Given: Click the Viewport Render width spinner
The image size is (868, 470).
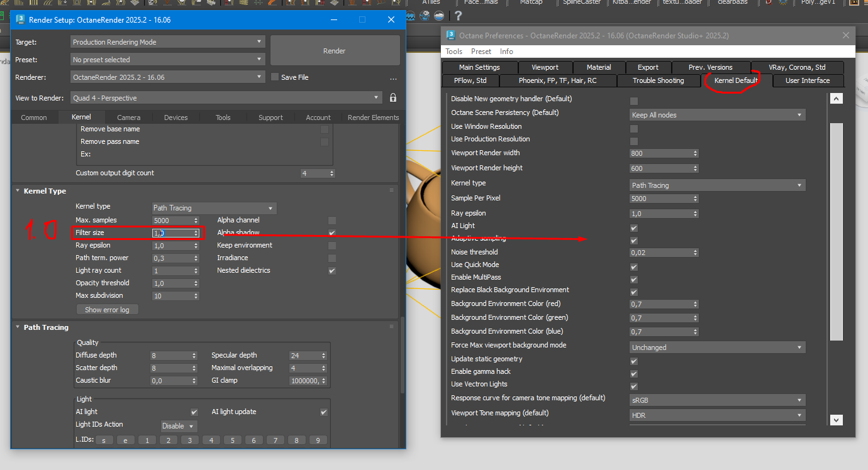Looking at the screenshot, I should [x=696, y=153].
